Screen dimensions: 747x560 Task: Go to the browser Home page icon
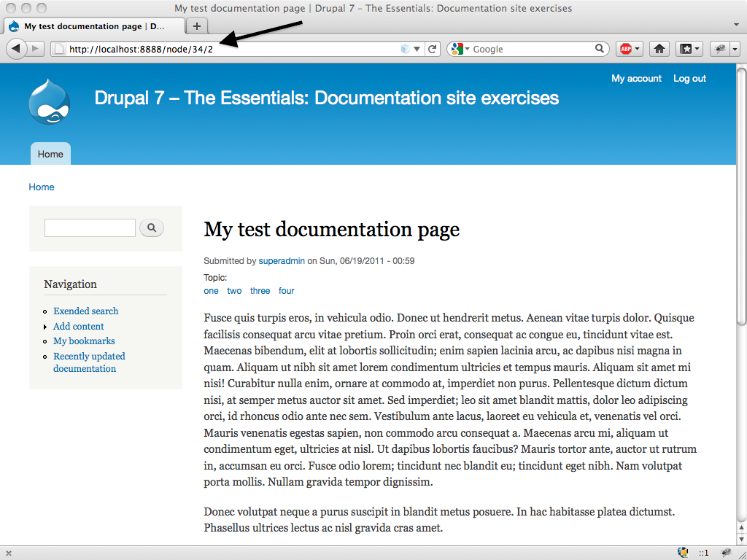click(659, 49)
